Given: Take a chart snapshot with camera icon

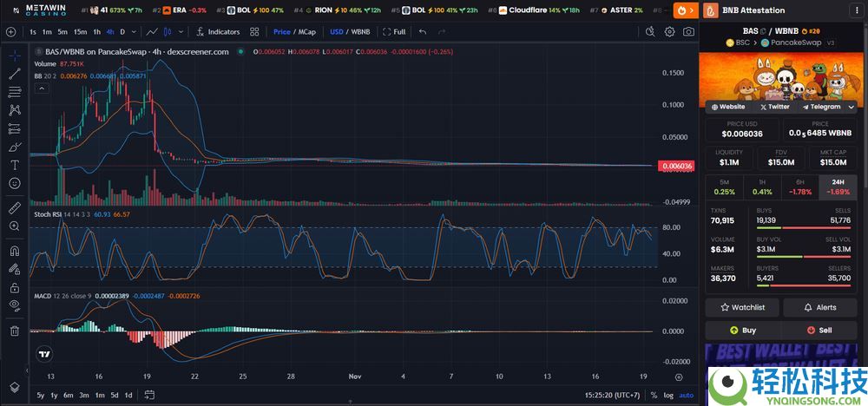Looking at the screenshot, I should tap(688, 31).
